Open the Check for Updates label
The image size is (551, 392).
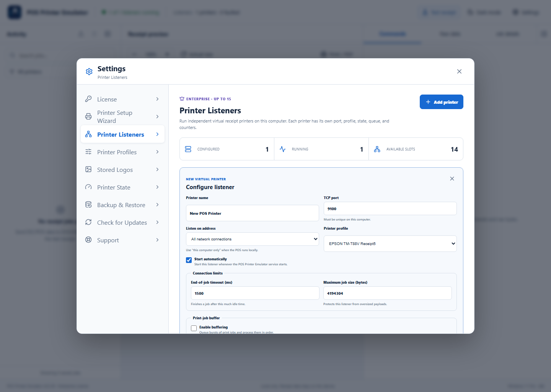coord(122,222)
